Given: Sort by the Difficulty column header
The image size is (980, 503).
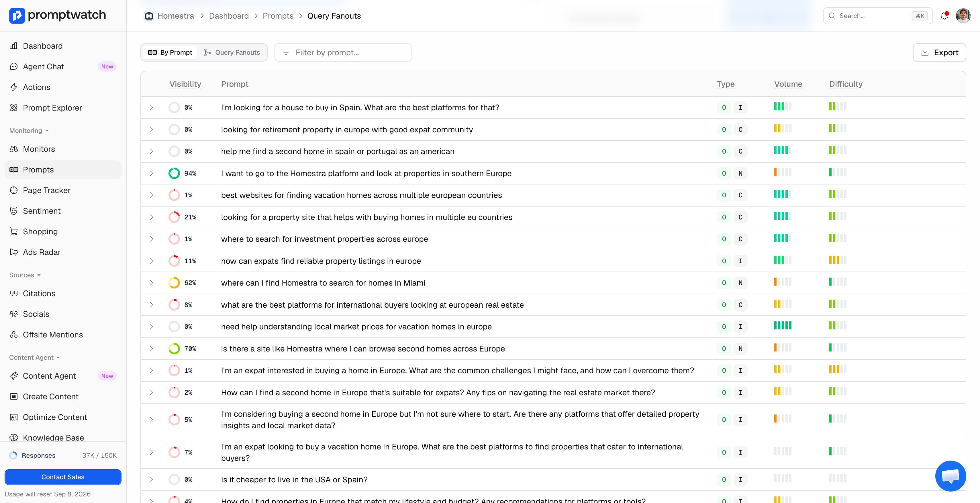Looking at the screenshot, I should [845, 84].
